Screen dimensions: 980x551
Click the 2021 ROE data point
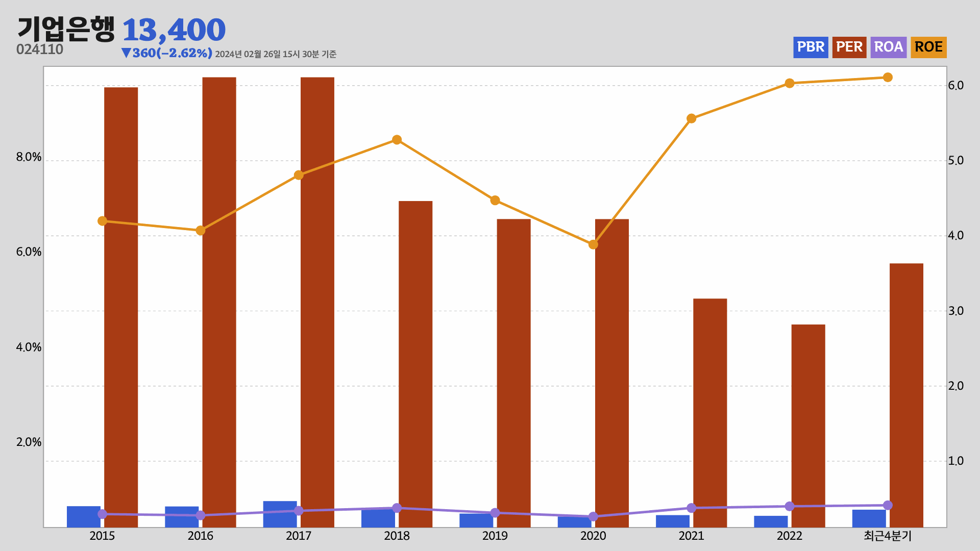click(691, 118)
